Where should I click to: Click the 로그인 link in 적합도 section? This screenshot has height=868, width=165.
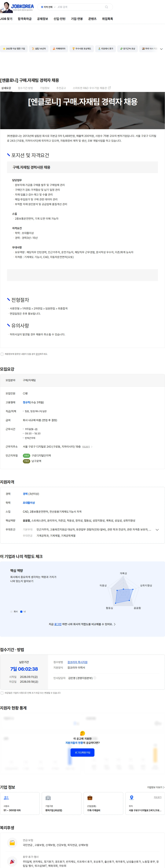tap(58, 624)
